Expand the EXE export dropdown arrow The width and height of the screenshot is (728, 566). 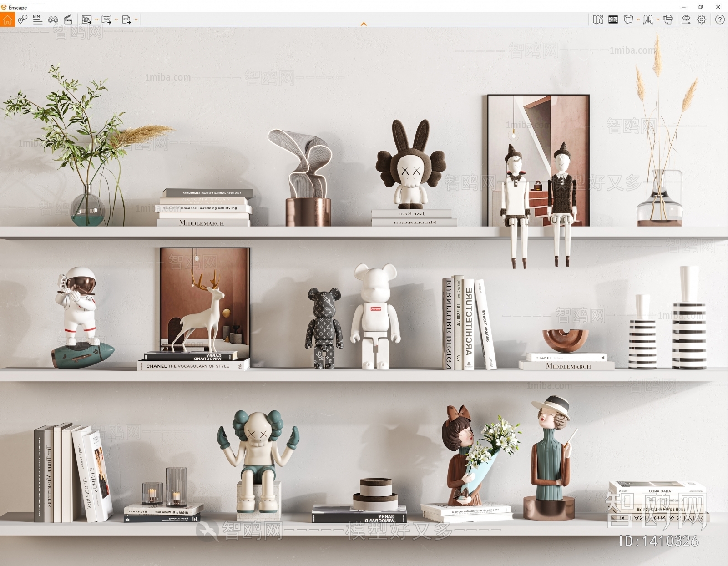click(x=136, y=20)
